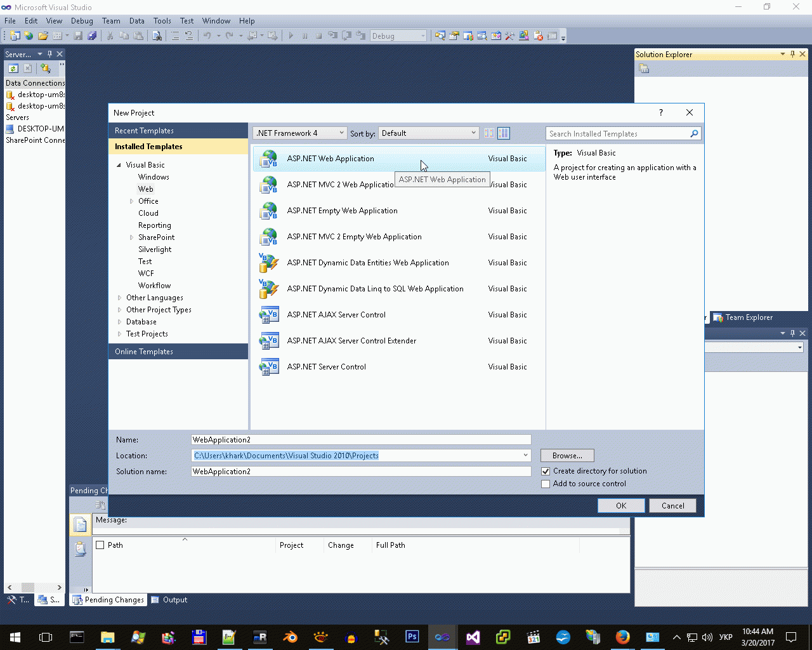
Task: Click the Browse... button
Action: 567,456
